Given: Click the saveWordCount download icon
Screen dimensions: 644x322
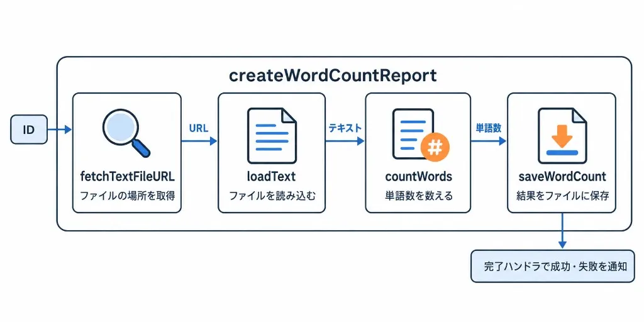Looking at the screenshot, I should pyautogui.click(x=562, y=136).
